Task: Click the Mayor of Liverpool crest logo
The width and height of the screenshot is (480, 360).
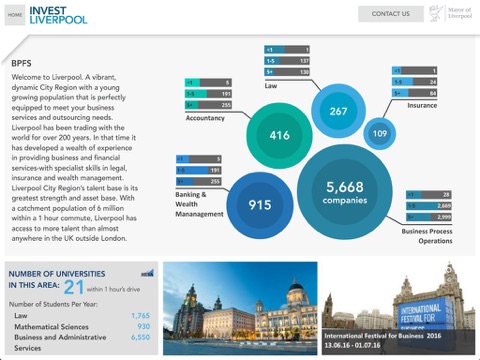Action: (451, 13)
